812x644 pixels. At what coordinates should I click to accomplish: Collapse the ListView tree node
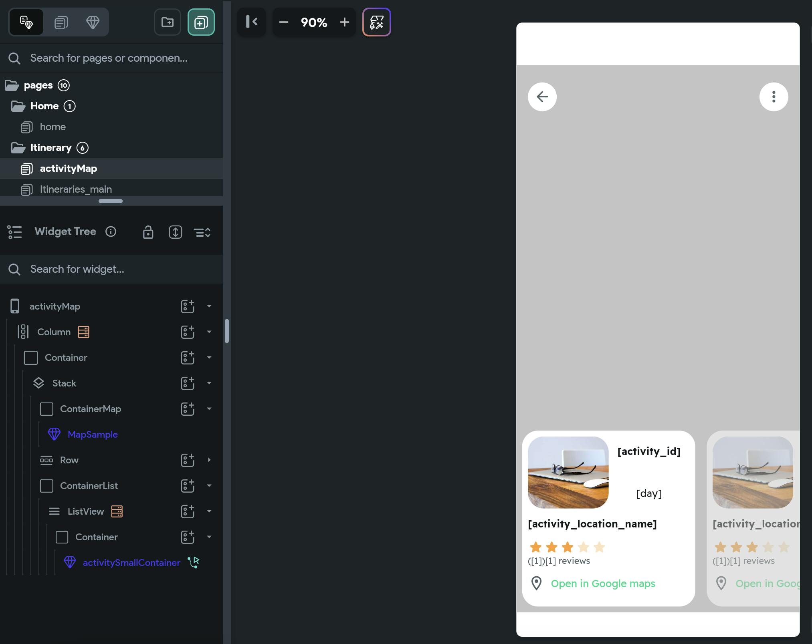point(209,511)
